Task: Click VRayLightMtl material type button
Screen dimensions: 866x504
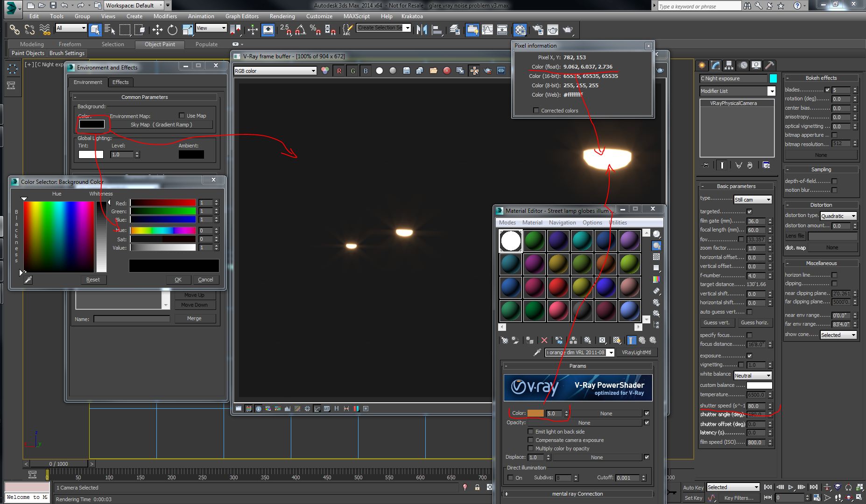Action: 636,352
